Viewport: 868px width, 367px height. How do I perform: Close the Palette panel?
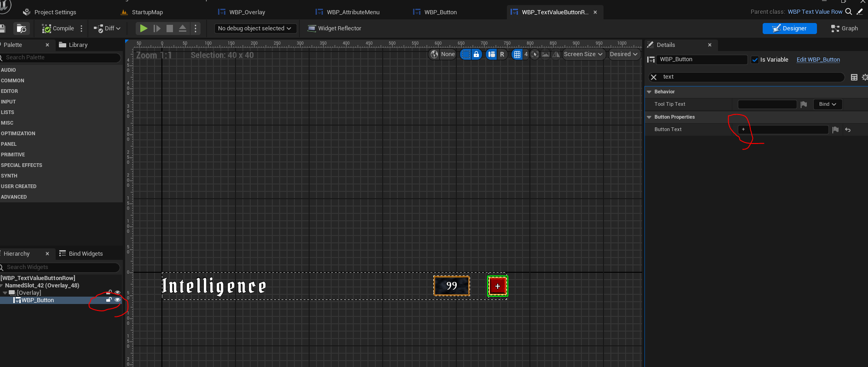[47, 45]
